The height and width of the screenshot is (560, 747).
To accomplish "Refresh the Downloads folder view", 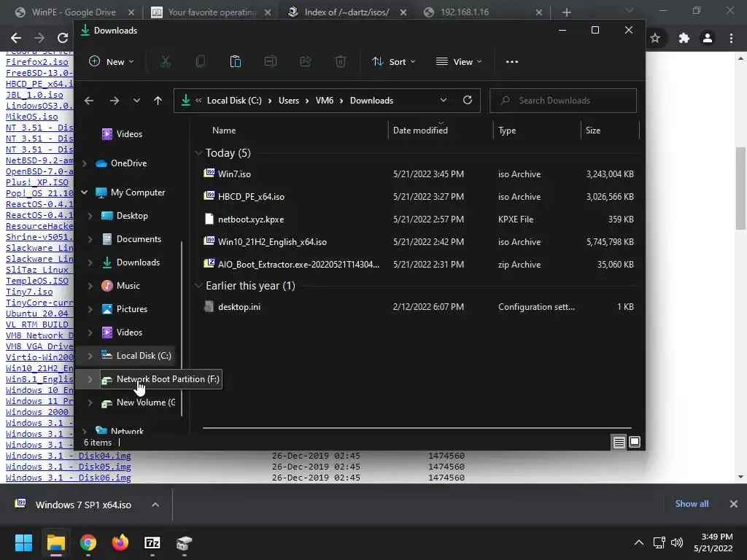I will [468, 100].
